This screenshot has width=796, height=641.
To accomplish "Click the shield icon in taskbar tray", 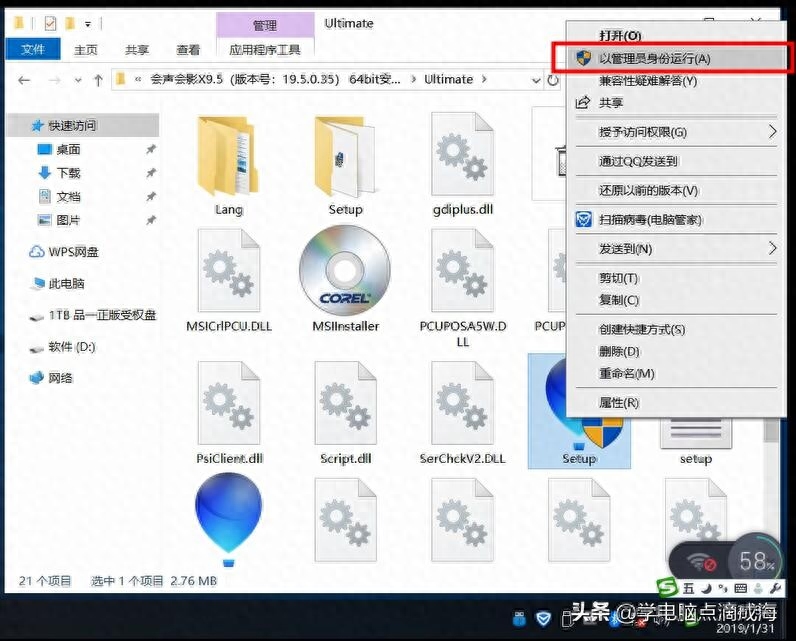I will [x=543, y=618].
